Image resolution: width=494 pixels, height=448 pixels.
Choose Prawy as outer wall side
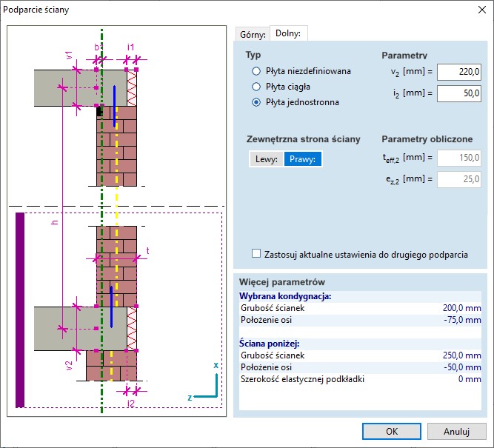303,158
